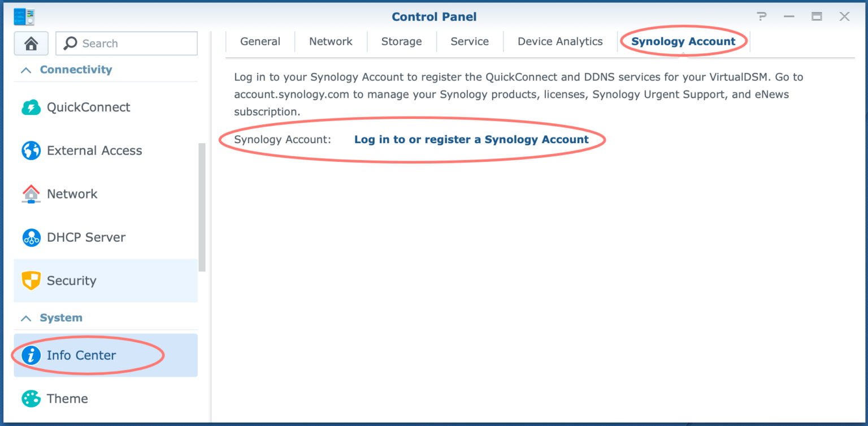Open help with question mark icon

[762, 17]
